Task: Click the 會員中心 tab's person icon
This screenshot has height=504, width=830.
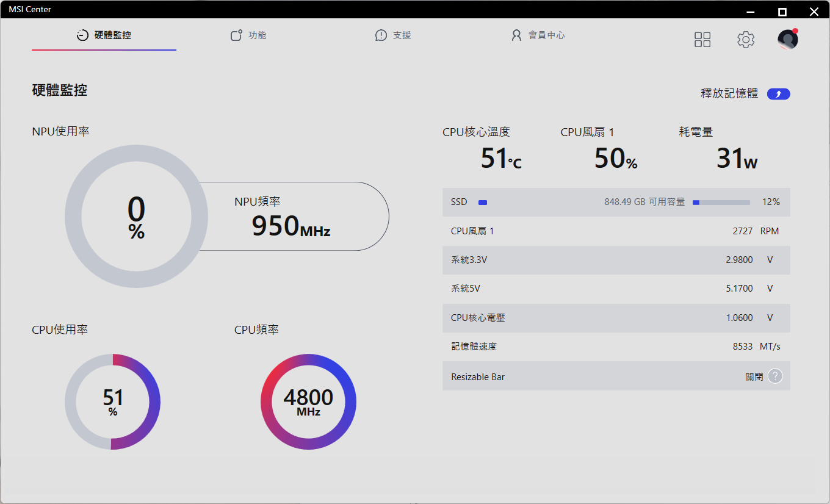Action: coord(516,35)
